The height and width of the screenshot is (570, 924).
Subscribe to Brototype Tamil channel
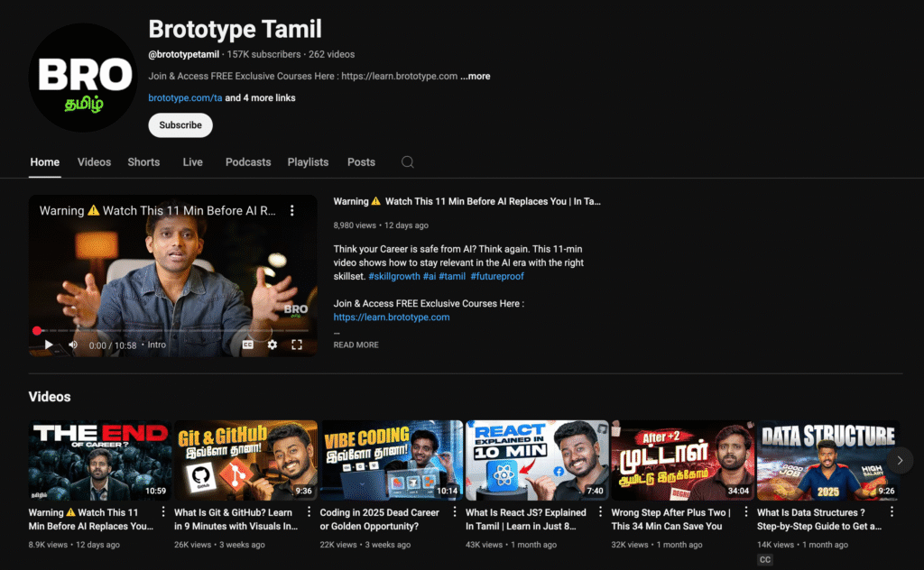point(180,124)
